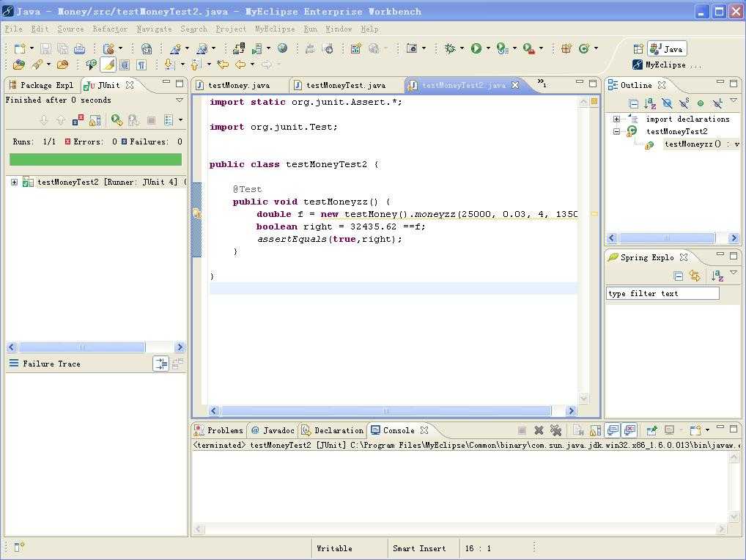Toggle Hide Fields in Outline
Viewport: 746px width, 560px height.
coord(667,103)
